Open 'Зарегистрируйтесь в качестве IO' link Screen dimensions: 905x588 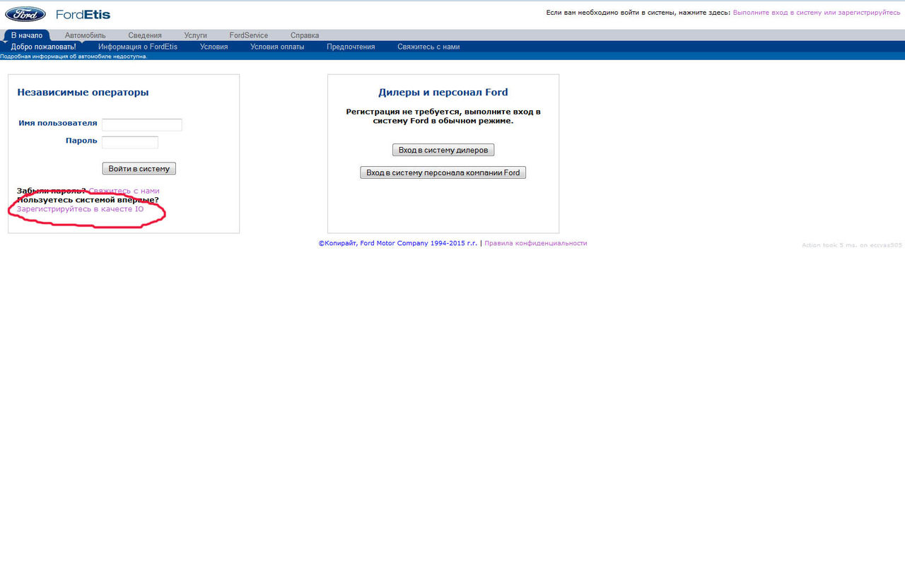click(80, 209)
